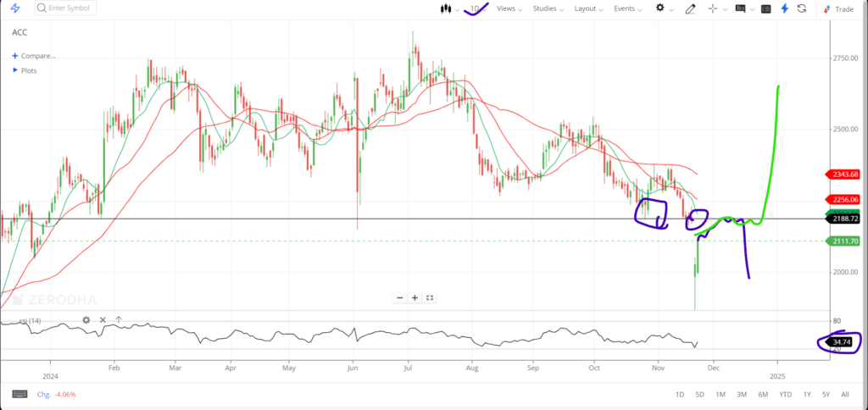Click the 34.74 RSI value label

pyautogui.click(x=840, y=342)
